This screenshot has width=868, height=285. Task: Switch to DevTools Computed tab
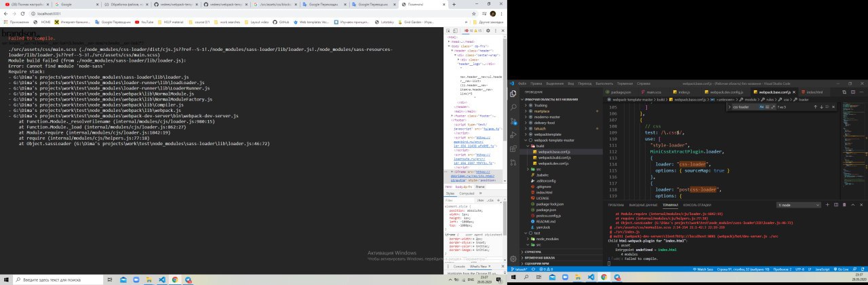point(467,193)
